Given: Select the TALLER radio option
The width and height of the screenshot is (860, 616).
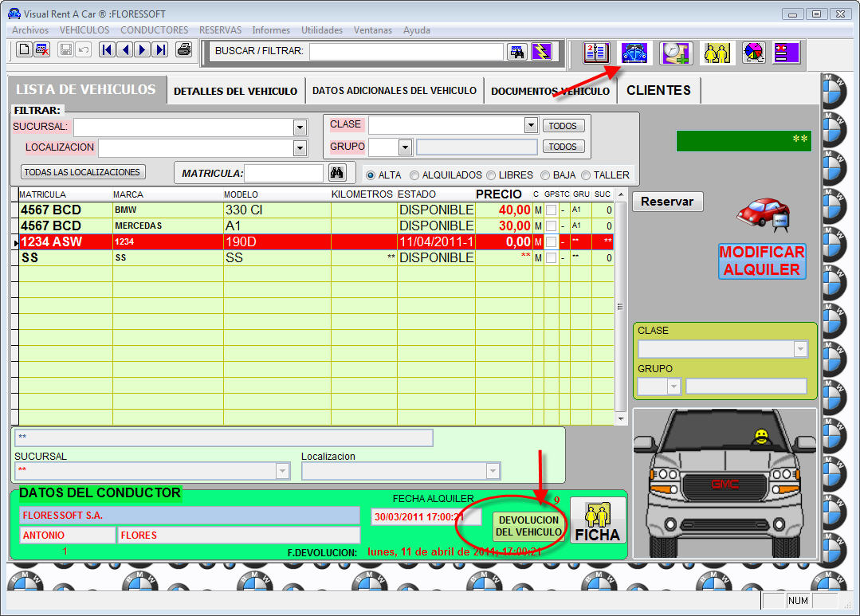Looking at the screenshot, I should [x=586, y=175].
